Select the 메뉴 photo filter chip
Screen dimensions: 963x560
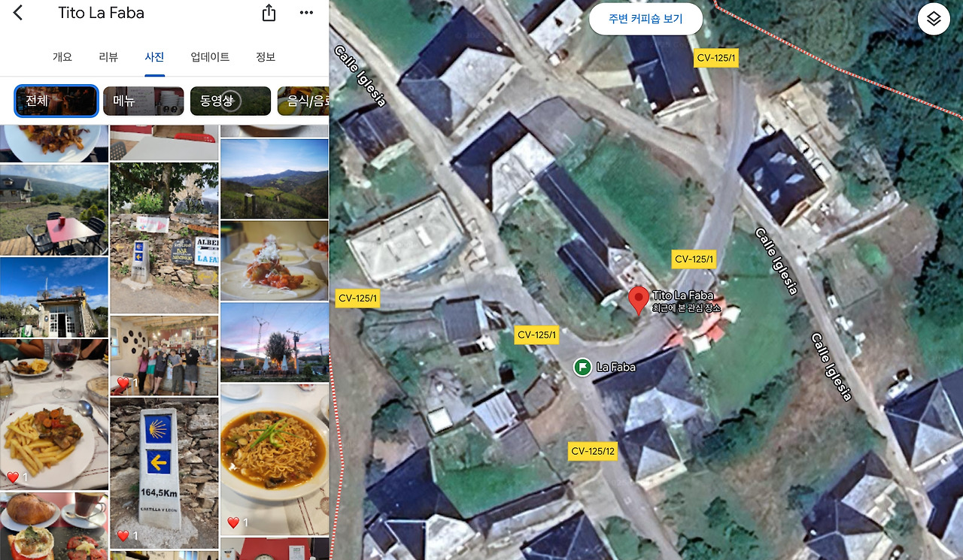tap(143, 101)
